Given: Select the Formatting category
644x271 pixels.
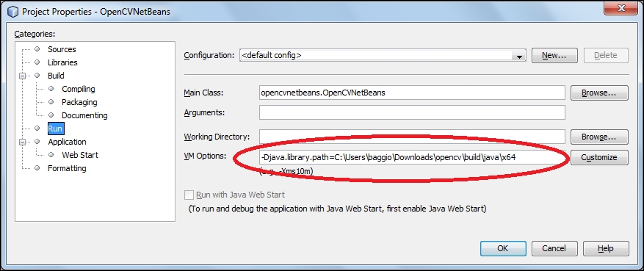Looking at the screenshot, I should click(67, 168).
